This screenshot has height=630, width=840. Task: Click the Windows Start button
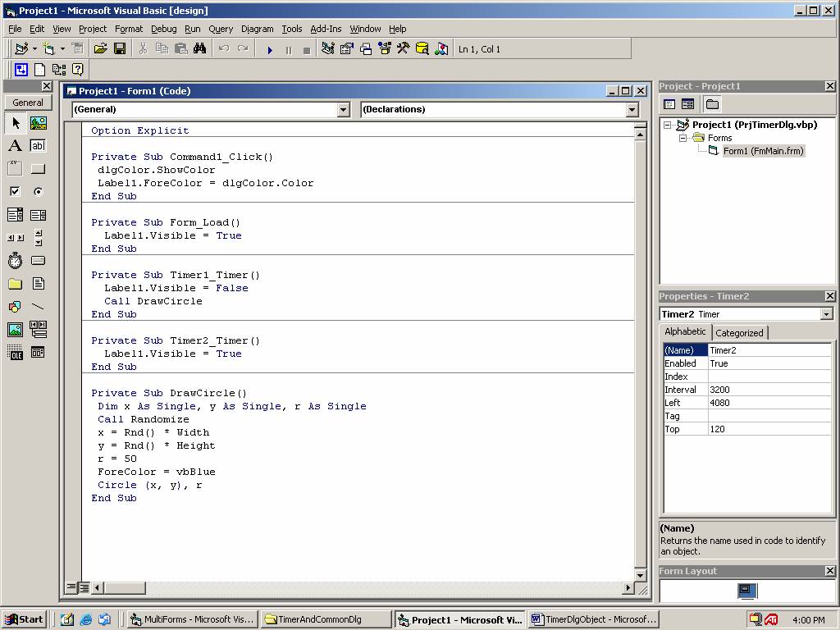tap(24, 619)
